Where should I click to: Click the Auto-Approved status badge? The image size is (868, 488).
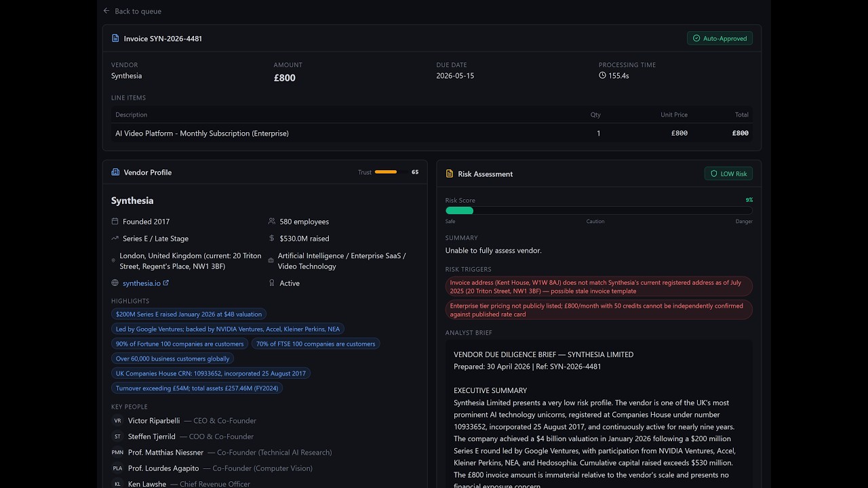pyautogui.click(x=719, y=39)
